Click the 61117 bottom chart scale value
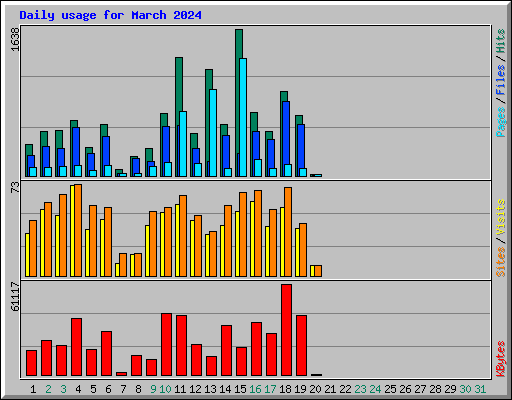This screenshot has width=512, height=400. click(15, 297)
